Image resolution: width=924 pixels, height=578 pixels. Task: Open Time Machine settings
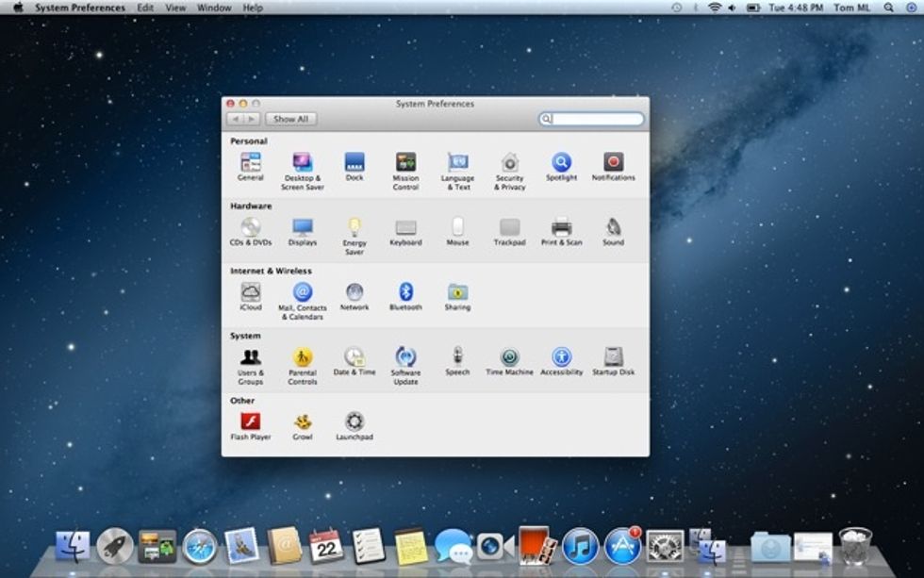tap(509, 358)
